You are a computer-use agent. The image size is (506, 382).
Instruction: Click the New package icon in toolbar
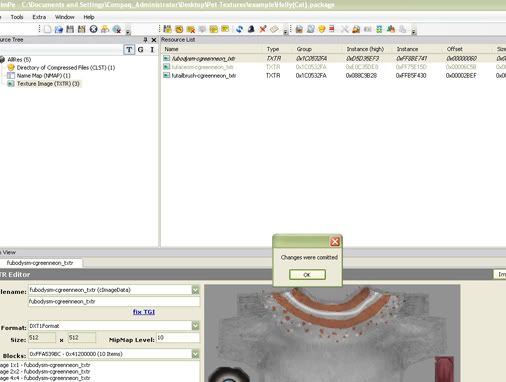[x=48, y=29]
